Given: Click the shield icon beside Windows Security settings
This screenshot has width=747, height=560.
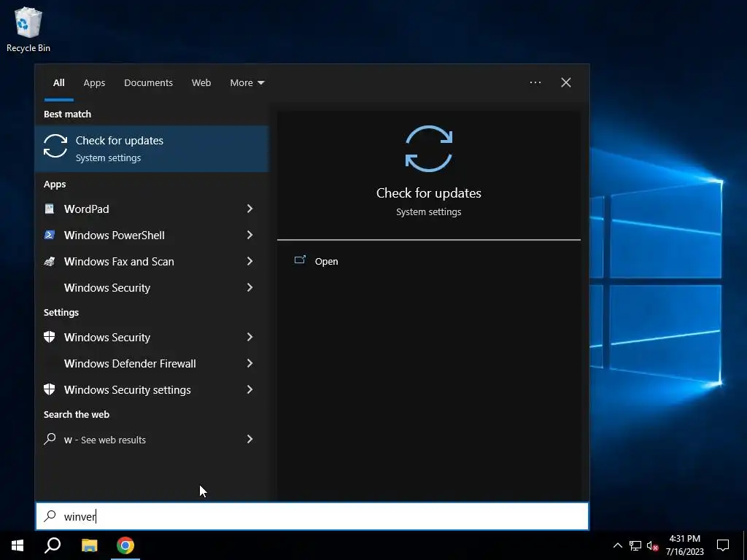Looking at the screenshot, I should 50,389.
